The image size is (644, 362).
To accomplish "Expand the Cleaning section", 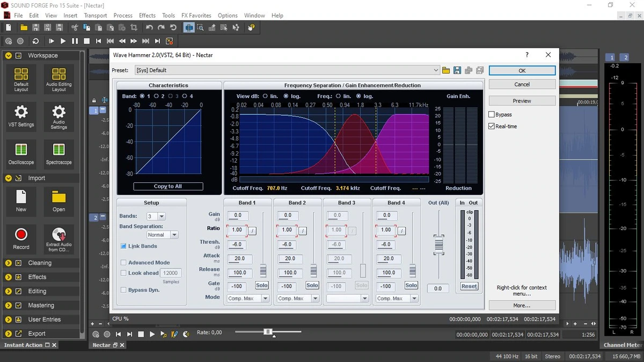I will [x=9, y=263].
